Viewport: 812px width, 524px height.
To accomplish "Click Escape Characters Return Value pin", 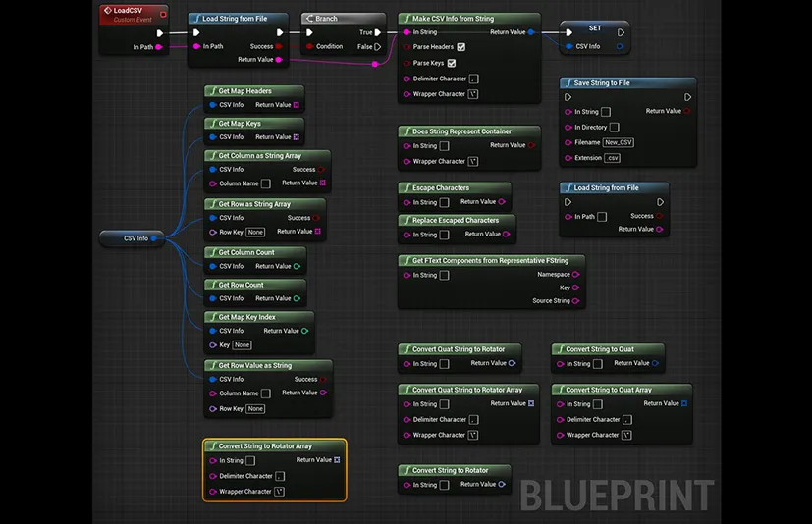I will [x=502, y=202].
